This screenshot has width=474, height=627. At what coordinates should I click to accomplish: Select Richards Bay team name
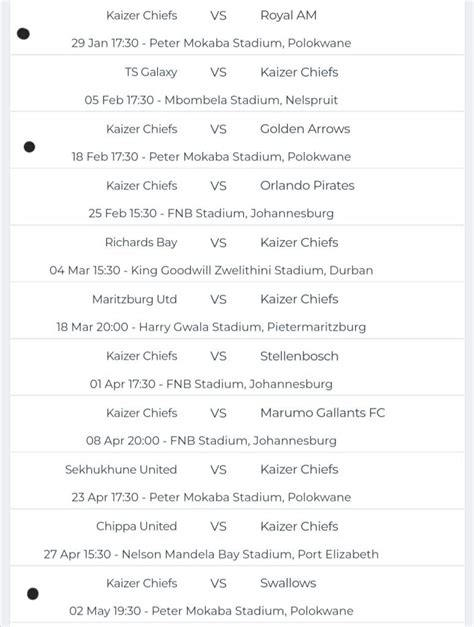point(141,242)
